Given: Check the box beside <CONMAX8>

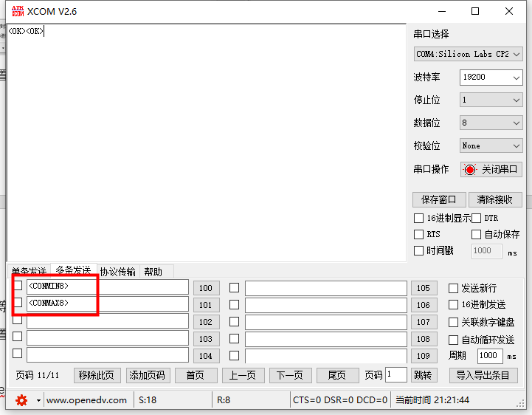Looking at the screenshot, I should [18, 302].
